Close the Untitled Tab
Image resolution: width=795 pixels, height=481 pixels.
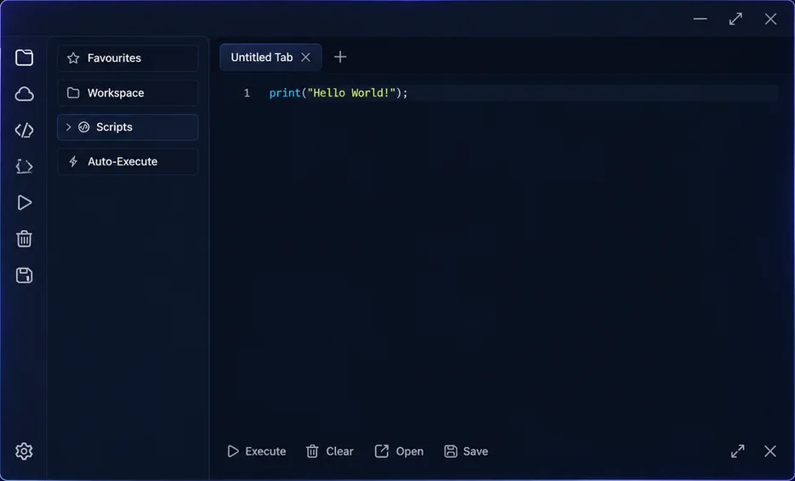[x=306, y=57]
